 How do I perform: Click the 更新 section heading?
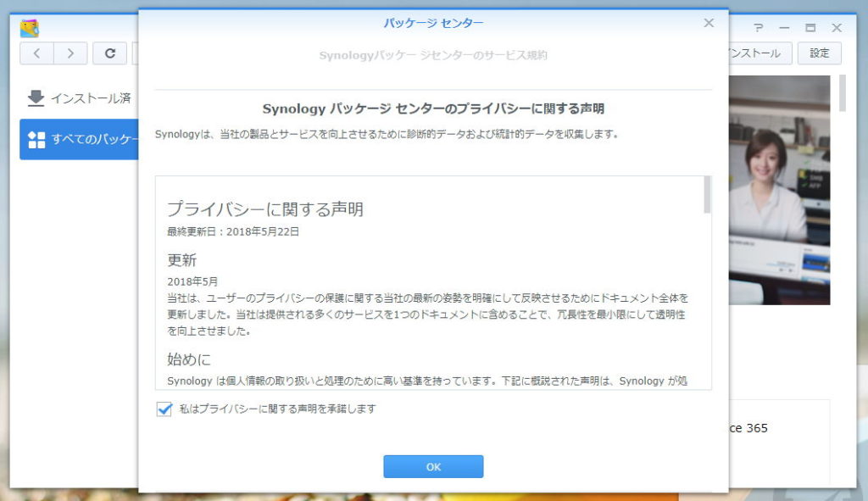(x=182, y=259)
